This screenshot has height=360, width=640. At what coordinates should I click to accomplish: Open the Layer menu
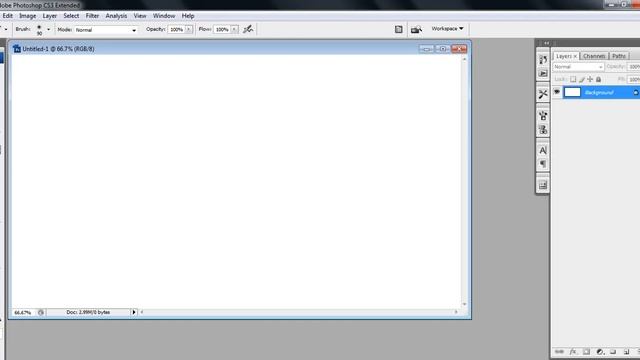(x=50, y=16)
